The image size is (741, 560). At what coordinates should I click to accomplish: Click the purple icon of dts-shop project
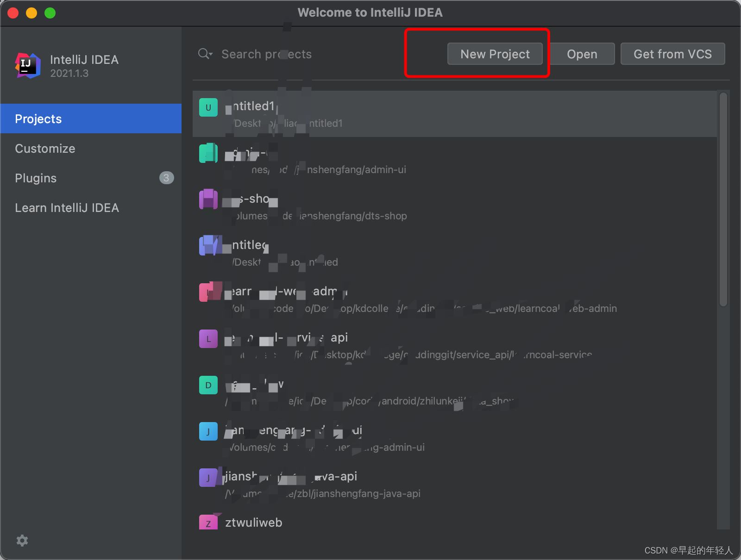click(x=208, y=199)
